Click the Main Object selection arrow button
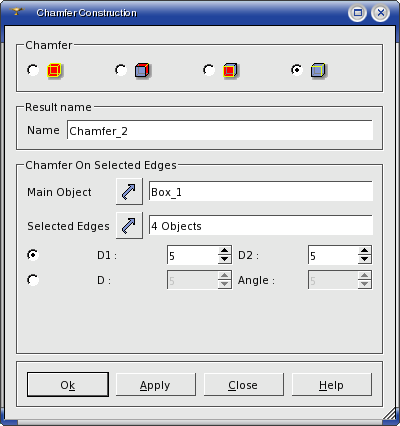This screenshot has width=400, height=426. coord(129,191)
